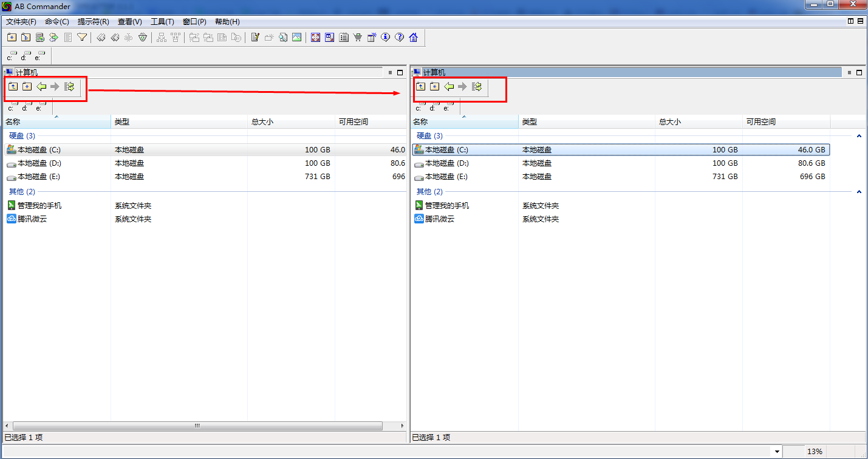Screen dimensions: 868x459
Task: Sort right panel by 类型 column
Action: pos(587,122)
